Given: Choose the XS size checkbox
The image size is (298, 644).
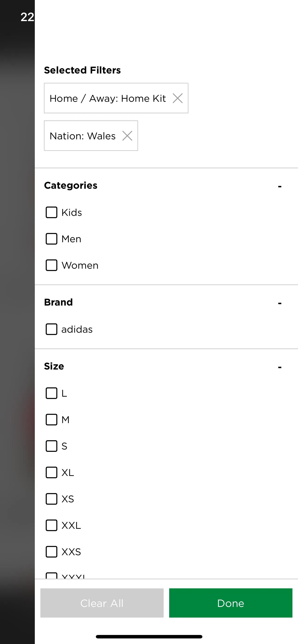Looking at the screenshot, I should click(52, 499).
